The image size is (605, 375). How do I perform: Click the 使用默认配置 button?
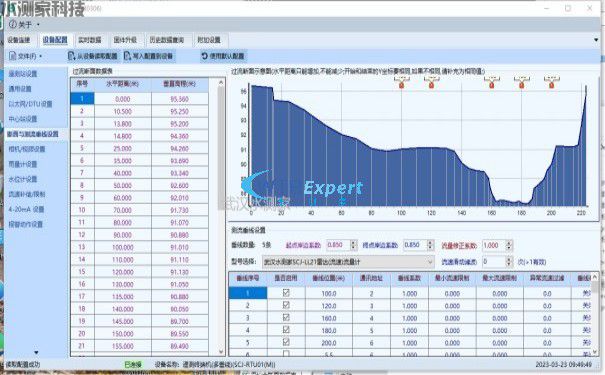(x=223, y=56)
